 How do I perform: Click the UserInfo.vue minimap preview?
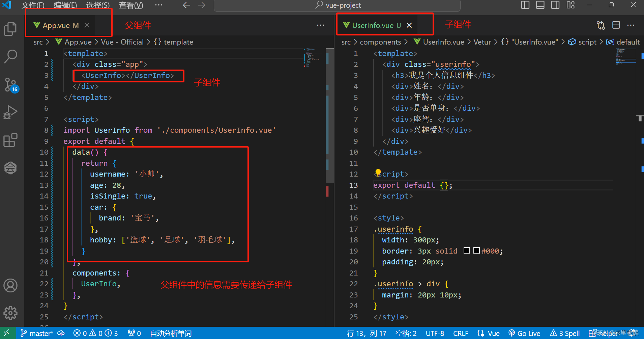(625, 56)
